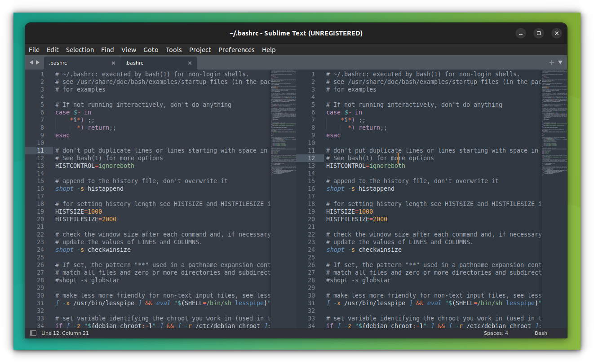594x364 pixels.
Task: Close the left .bashrc tab
Action: pos(114,62)
